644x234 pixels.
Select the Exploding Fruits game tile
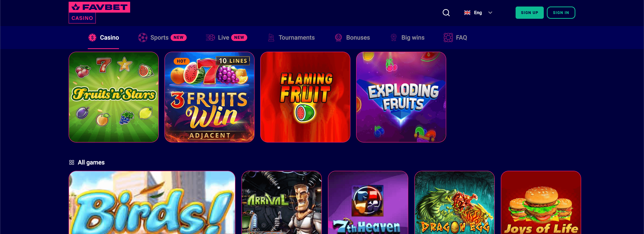click(401, 97)
